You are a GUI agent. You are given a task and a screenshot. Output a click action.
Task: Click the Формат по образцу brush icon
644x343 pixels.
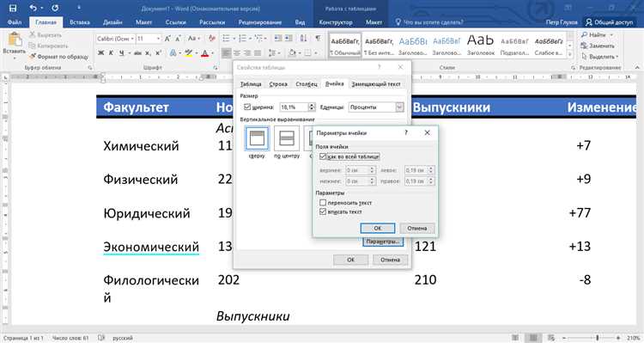point(33,57)
